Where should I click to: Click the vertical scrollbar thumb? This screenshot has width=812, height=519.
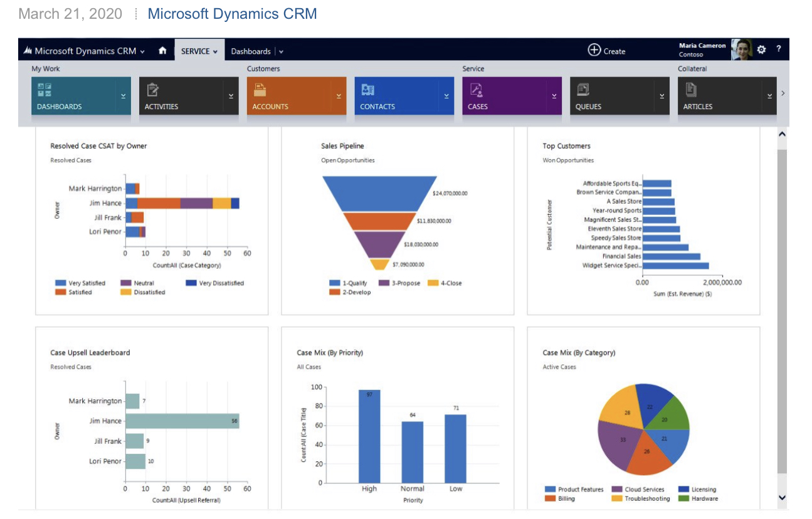[783, 312]
